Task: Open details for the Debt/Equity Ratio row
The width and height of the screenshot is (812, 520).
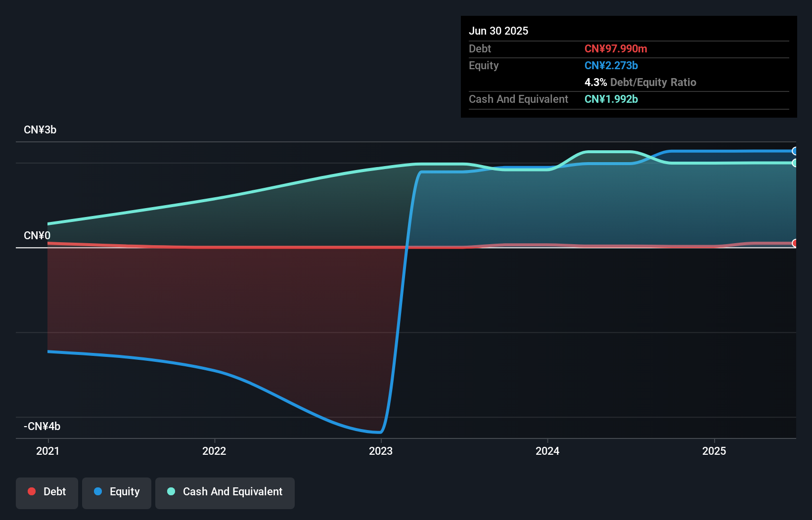Action: pos(640,82)
